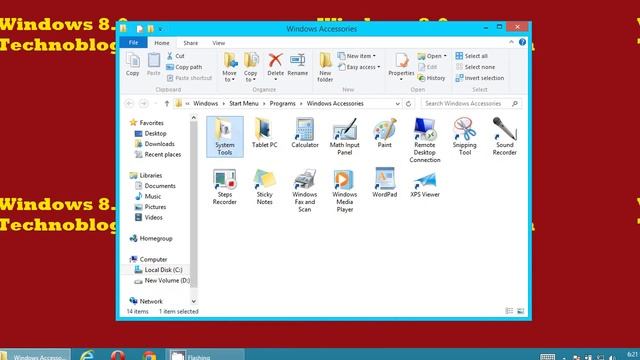Open Quick Access Toolbar customize arrow
Image resolution: width=640 pixels, height=360 pixels.
[x=160, y=29]
